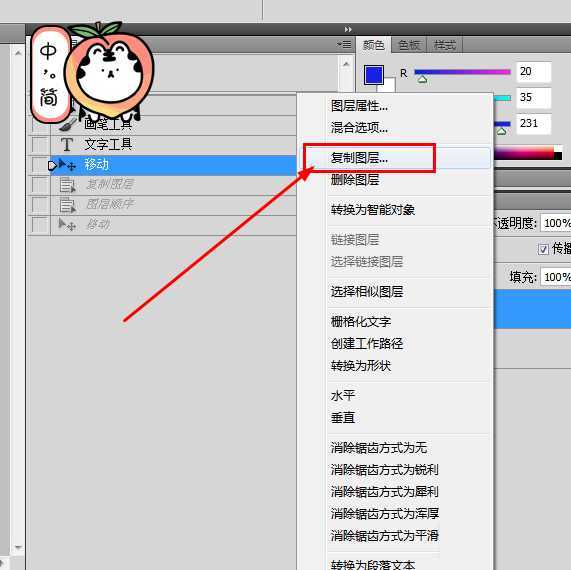Screen dimensions: 571x570
Task: Select 水平 text orientation in the menu
Action: tap(343, 396)
